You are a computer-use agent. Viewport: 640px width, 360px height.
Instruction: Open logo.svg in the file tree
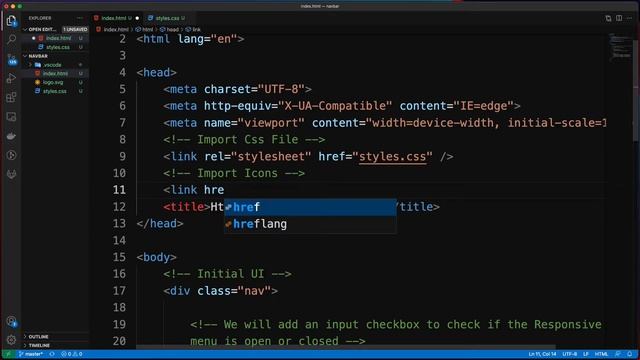point(53,82)
